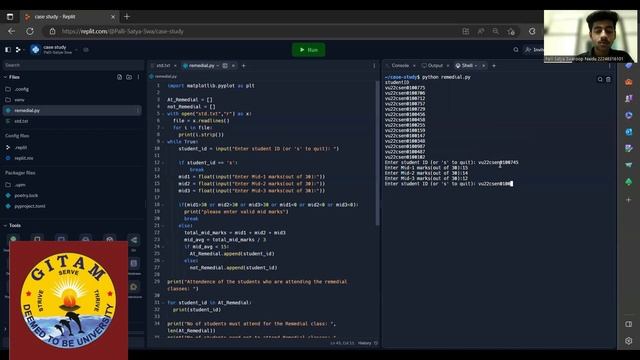
Task: Select remedial.py in the file tree
Action: pos(72,110)
